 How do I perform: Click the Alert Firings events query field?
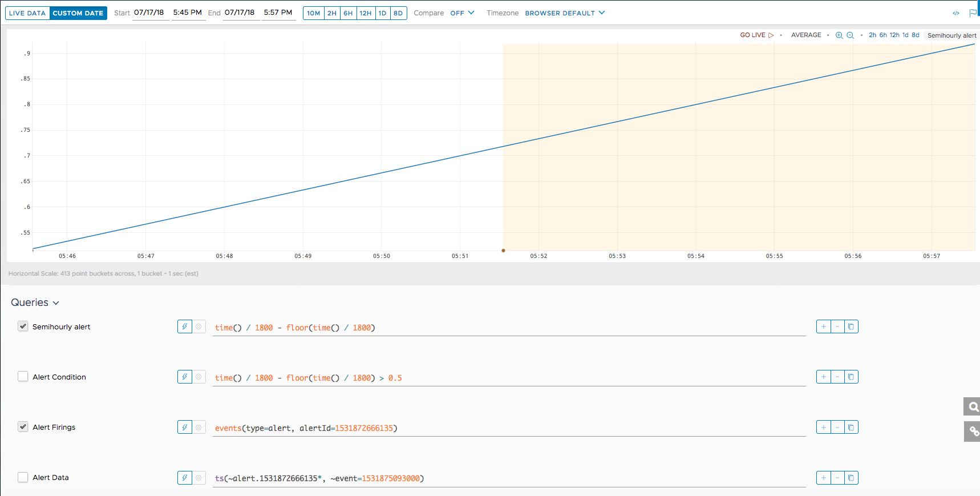pyautogui.click(x=508, y=428)
